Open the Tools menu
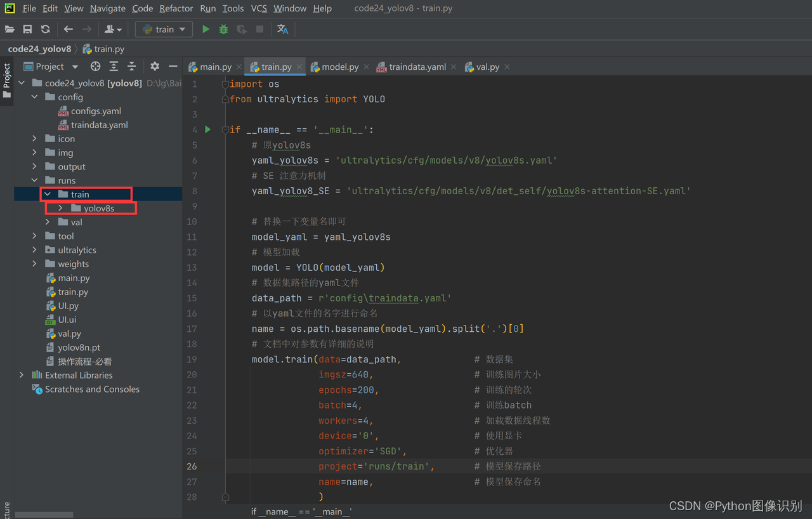 click(233, 8)
